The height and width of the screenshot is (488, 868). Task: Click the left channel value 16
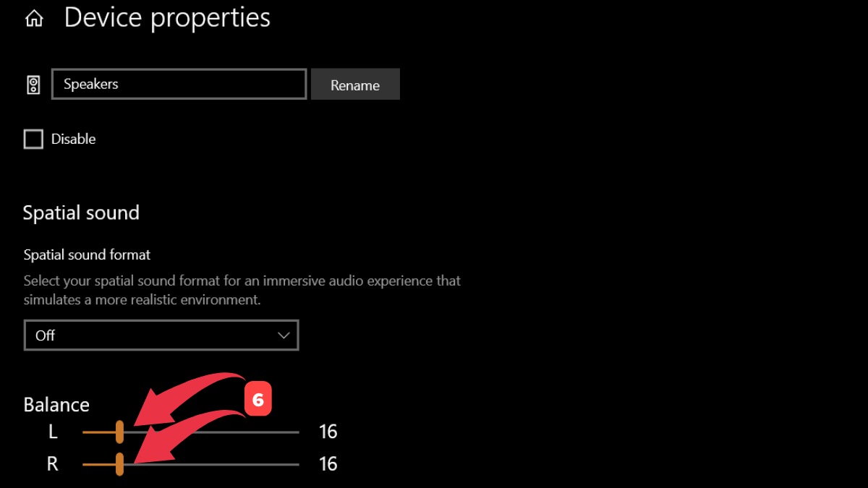pyautogui.click(x=328, y=432)
